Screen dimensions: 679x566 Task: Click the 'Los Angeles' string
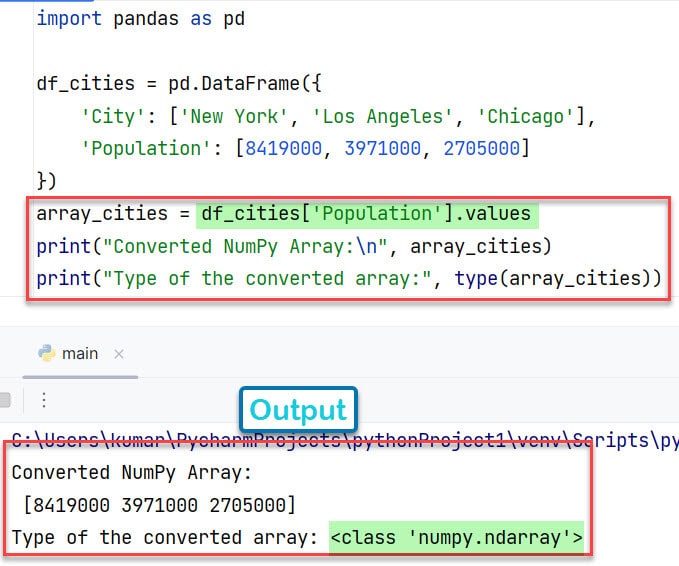[382, 116]
